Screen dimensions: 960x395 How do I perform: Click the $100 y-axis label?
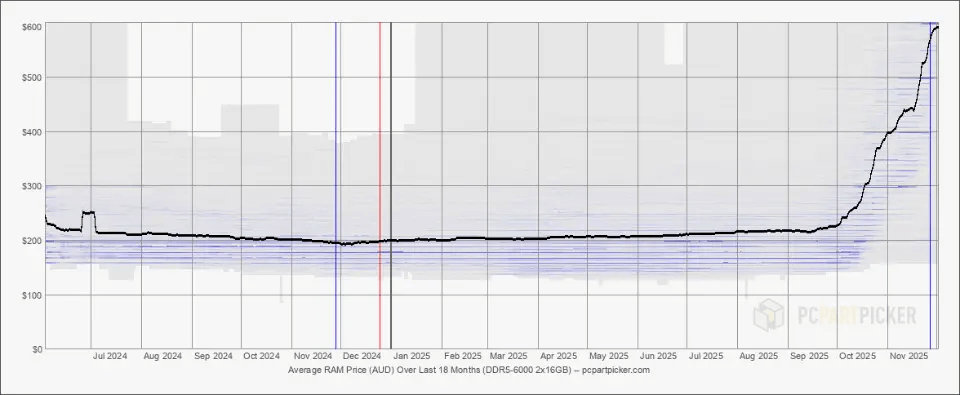click(33, 295)
